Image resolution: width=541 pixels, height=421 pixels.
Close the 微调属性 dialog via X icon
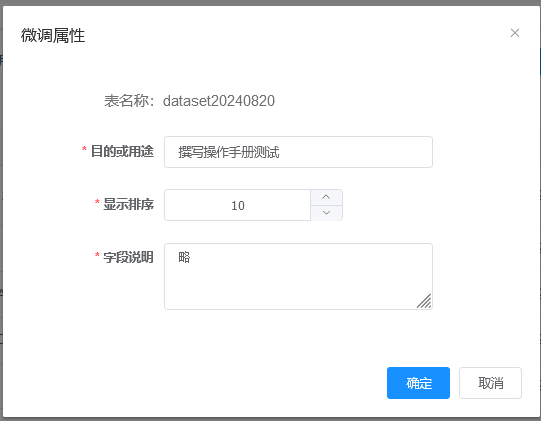click(x=514, y=33)
